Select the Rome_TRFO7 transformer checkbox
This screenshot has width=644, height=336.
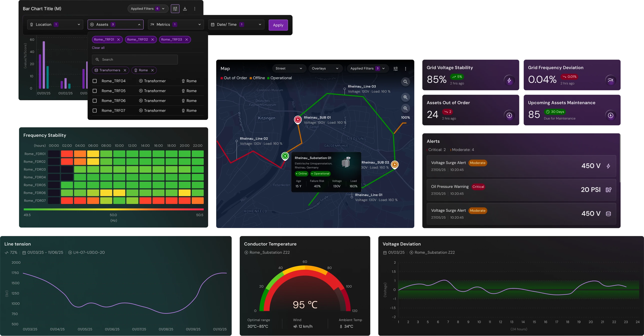coord(95,110)
